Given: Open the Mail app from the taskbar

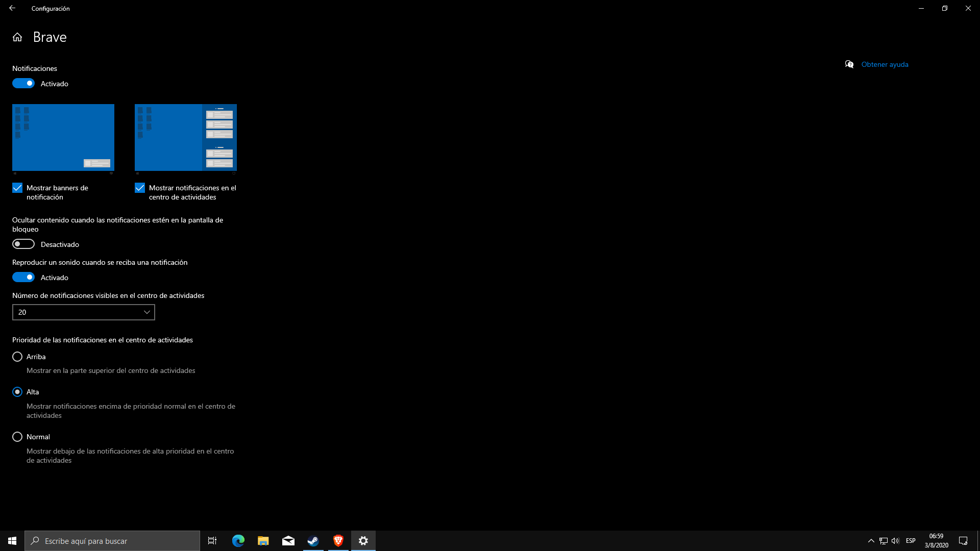Looking at the screenshot, I should coord(288,541).
